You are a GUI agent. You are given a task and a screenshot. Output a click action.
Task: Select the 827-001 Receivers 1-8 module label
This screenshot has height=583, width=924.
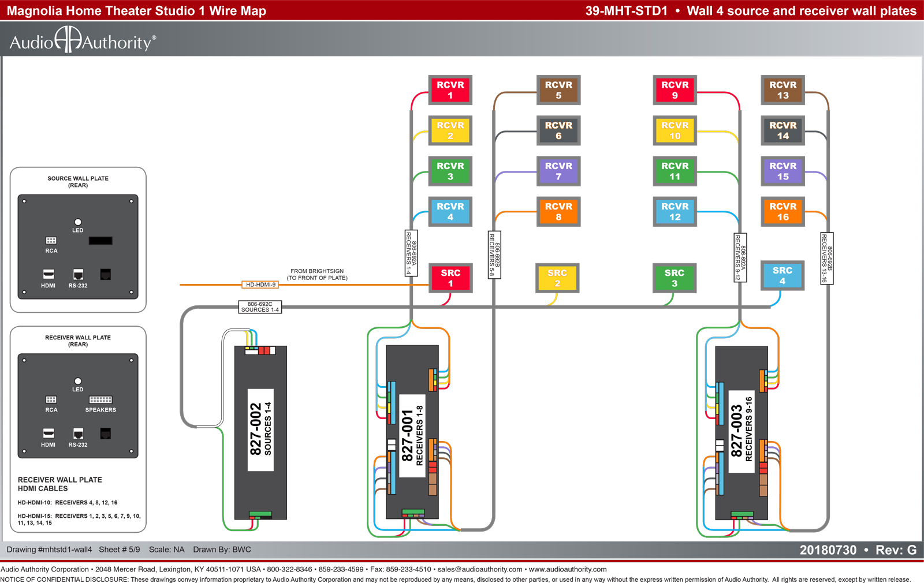pos(412,436)
